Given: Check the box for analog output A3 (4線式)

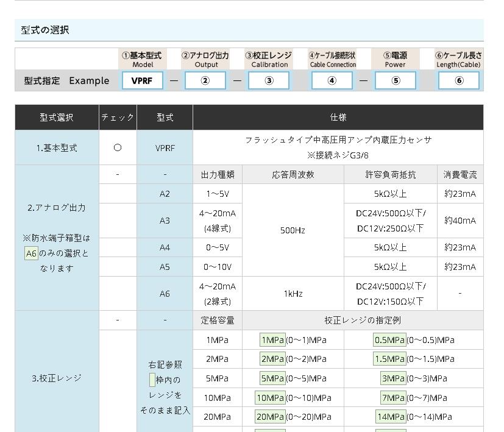Looking at the screenshot, I should 118,219.
